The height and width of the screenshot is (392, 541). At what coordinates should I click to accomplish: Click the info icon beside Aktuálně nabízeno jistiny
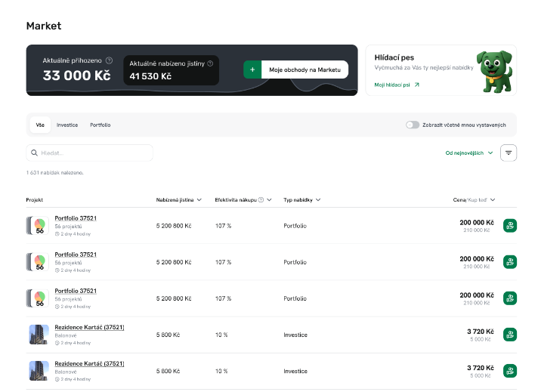[210, 63]
